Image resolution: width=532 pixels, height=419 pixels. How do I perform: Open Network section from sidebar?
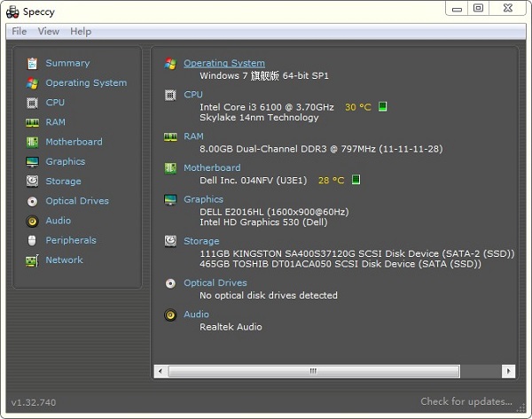point(64,260)
